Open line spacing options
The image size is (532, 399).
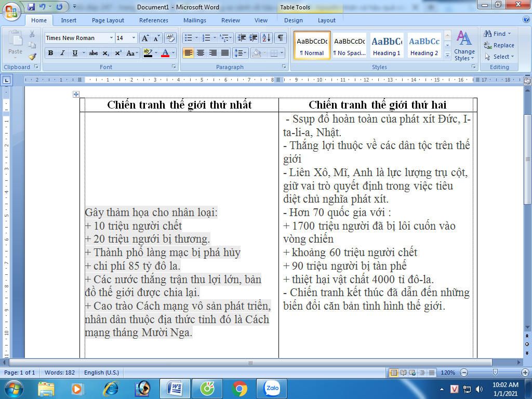[x=240, y=53]
